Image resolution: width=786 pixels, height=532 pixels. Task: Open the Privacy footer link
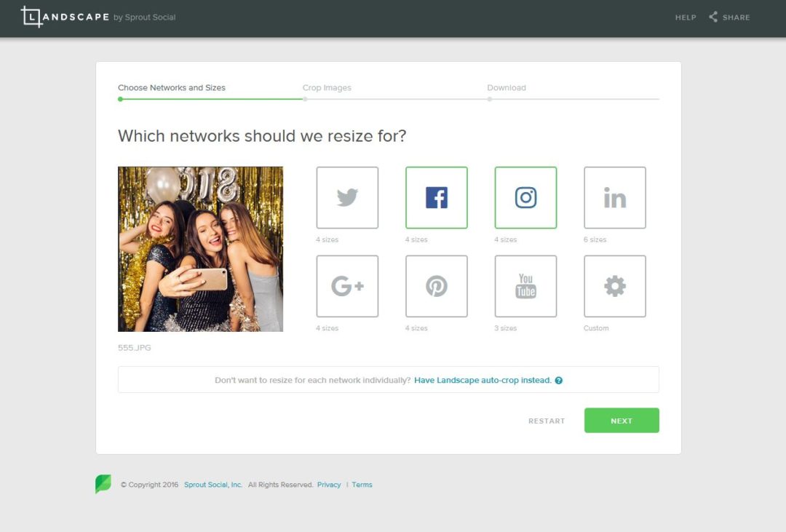coord(329,485)
